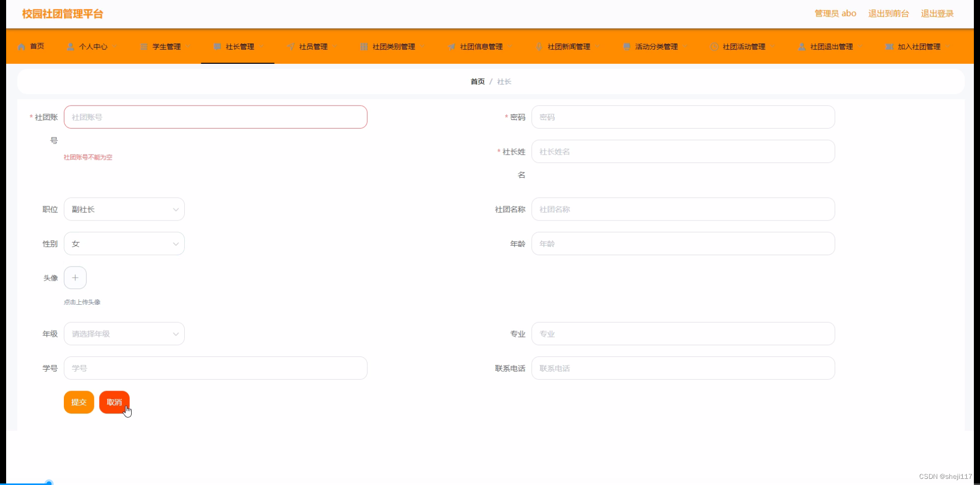Click the 退出登录 logout link

pos(937,14)
